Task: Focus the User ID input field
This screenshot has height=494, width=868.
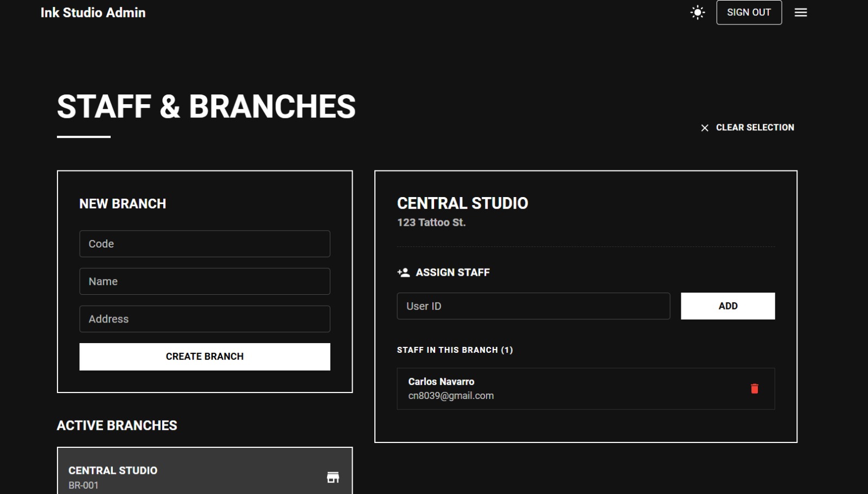Action: pyautogui.click(x=533, y=306)
